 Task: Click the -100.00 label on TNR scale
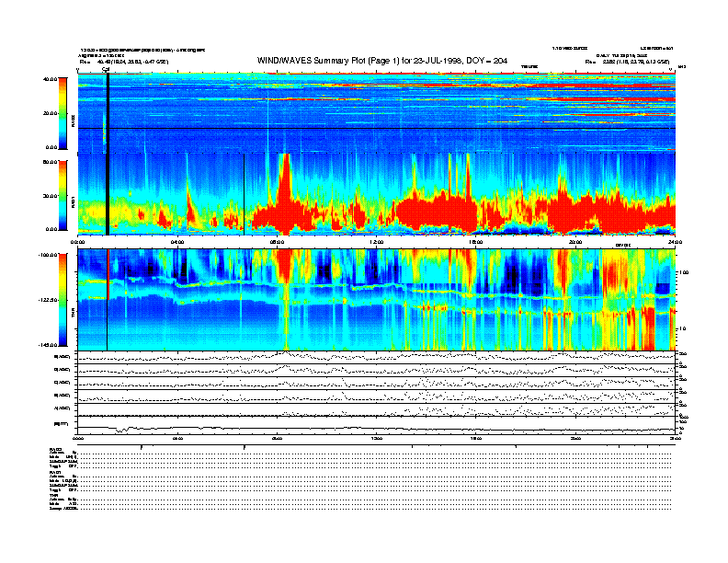tap(49, 255)
